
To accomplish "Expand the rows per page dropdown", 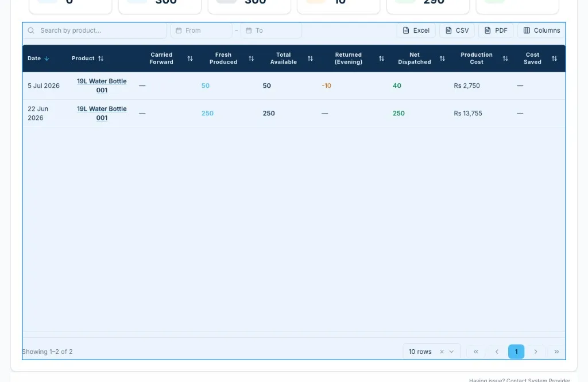I will pyautogui.click(x=451, y=352).
